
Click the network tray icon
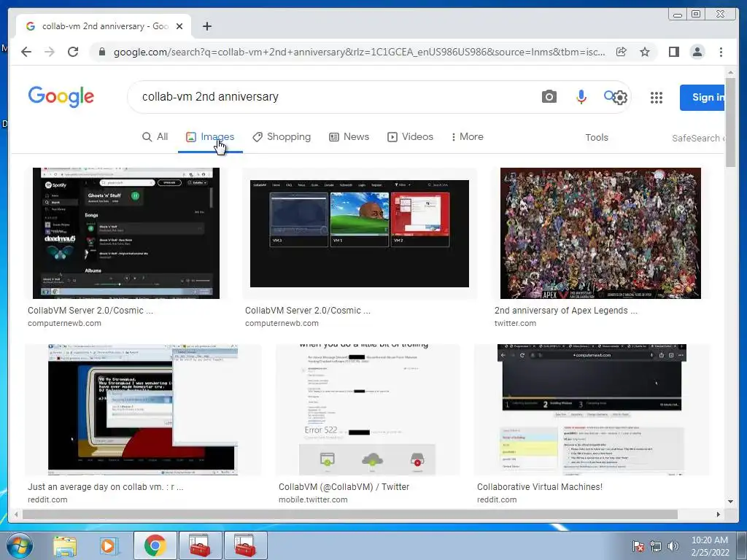[x=656, y=547]
